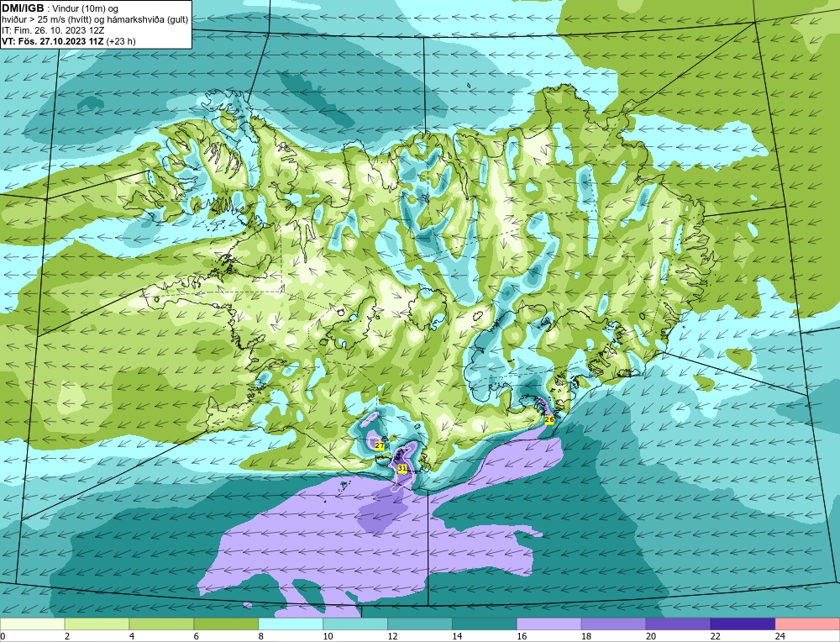Click the yellow gust label 27
The width and height of the screenshot is (840, 642).
point(380,446)
